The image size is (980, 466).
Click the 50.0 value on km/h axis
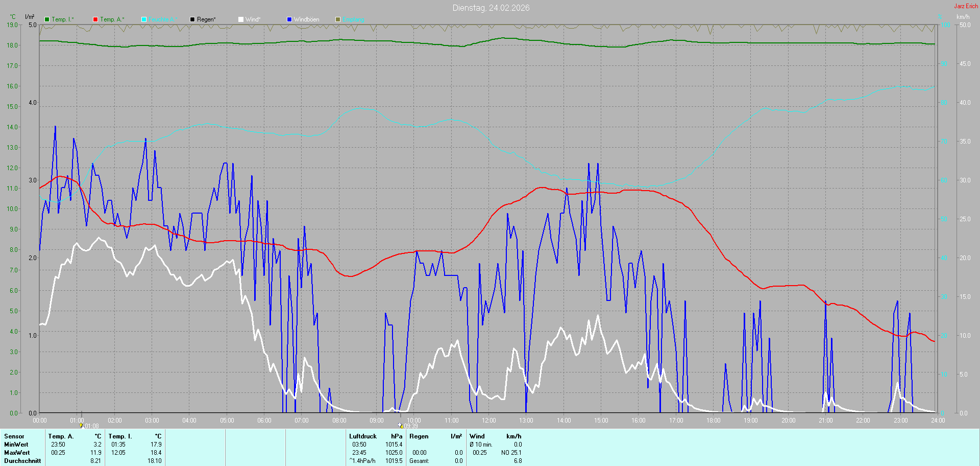click(x=965, y=25)
